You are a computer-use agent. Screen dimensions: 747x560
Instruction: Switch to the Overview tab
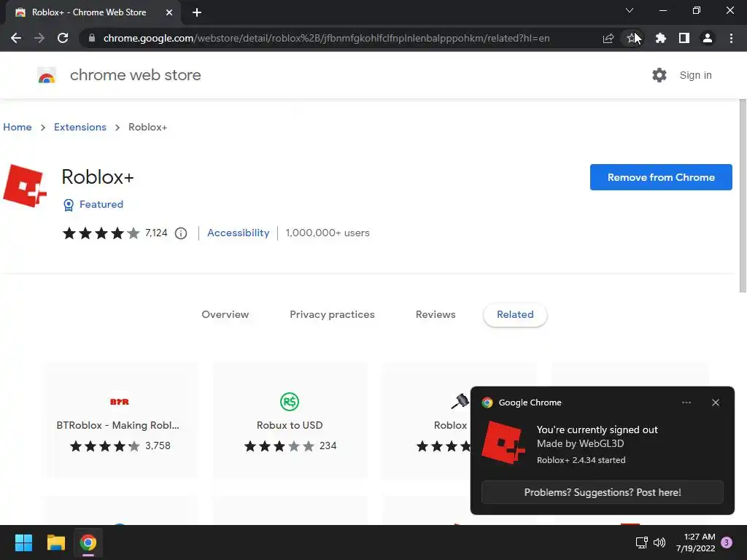tap(225, 314)
